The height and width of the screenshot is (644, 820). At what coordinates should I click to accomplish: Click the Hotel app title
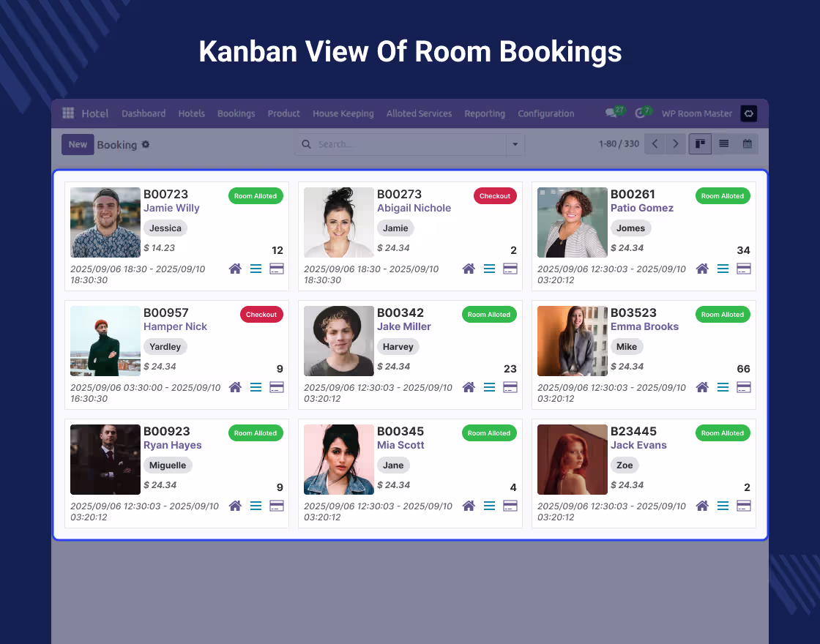[94, 113]
